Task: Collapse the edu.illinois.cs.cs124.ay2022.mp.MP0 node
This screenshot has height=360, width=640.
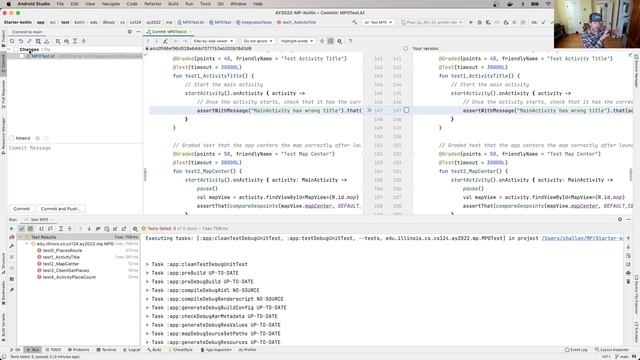Action: click(x=27, y=244)
